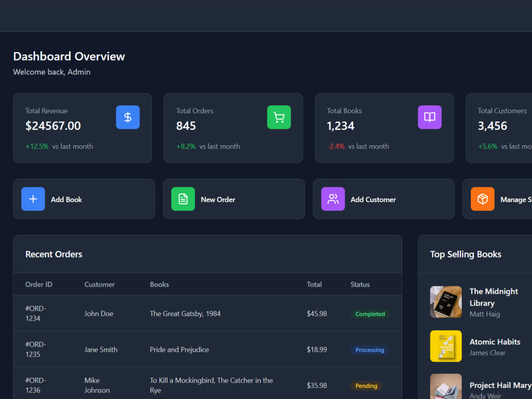Click the To Kill a Mockingbird books cell

[211, 385]
